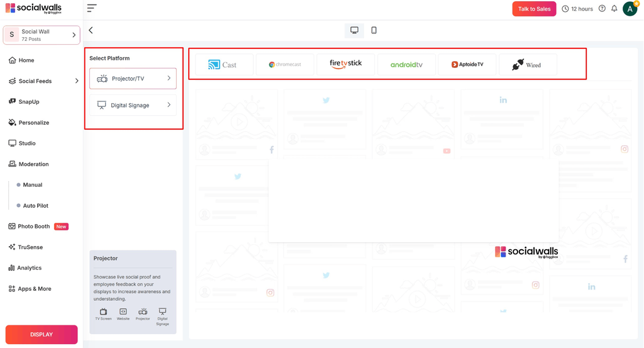The height and width of the screenshot is (348, 644).
Task: Expand the Digital Signage chevron arrow
Action: [169, 104]
